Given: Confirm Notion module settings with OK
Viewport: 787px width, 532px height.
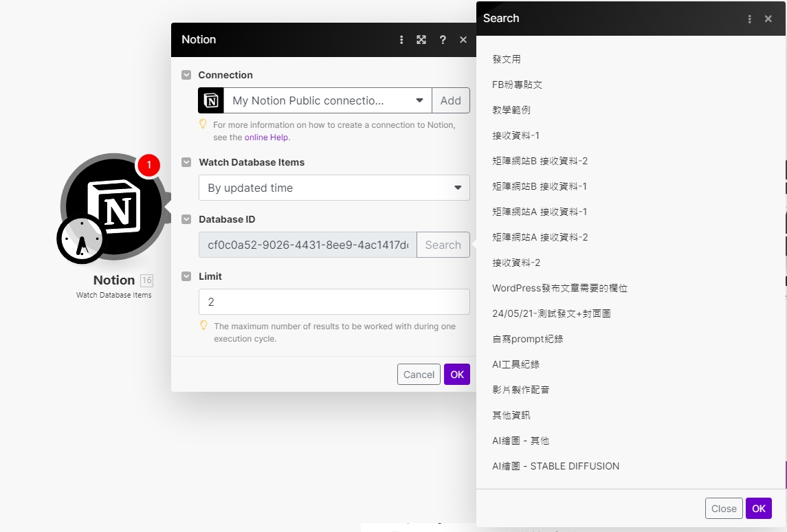Looking at the screenshot, I should pos(457,375).
